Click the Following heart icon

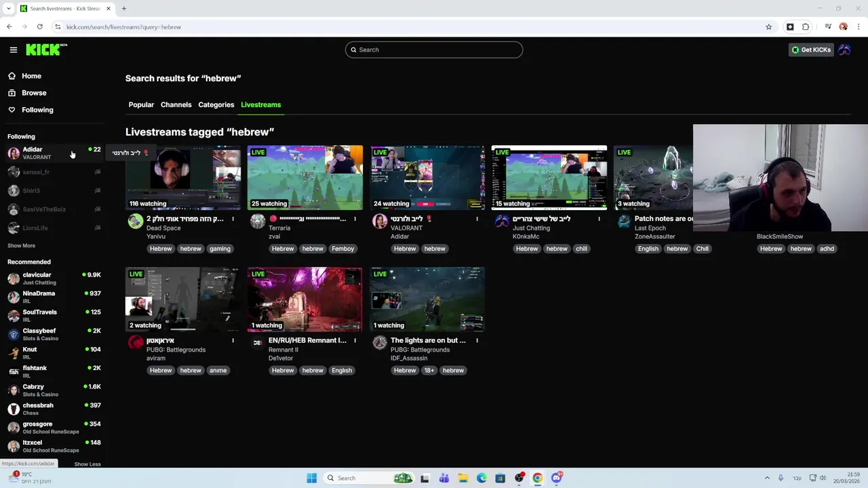12,110
